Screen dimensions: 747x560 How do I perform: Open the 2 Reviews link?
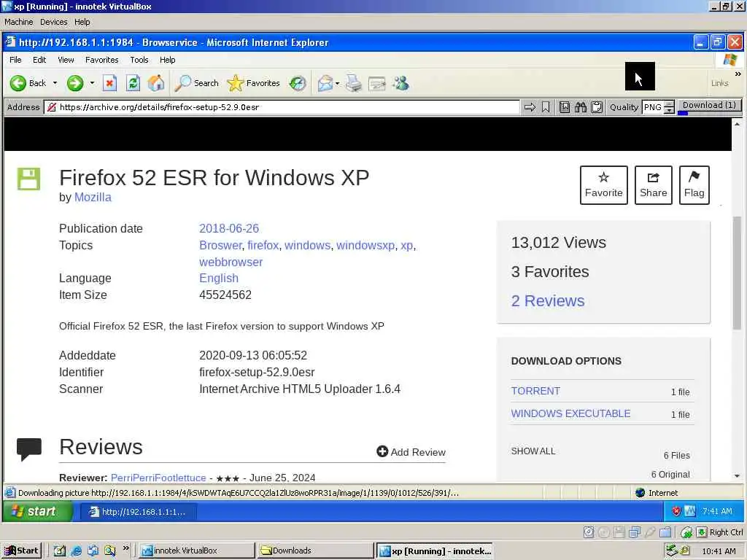click(548, 301)
